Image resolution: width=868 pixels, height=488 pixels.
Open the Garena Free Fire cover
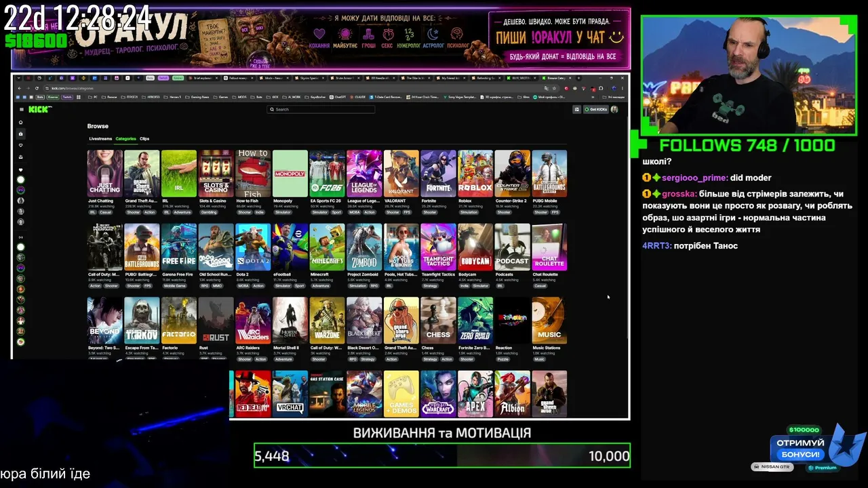coord(179,247)
